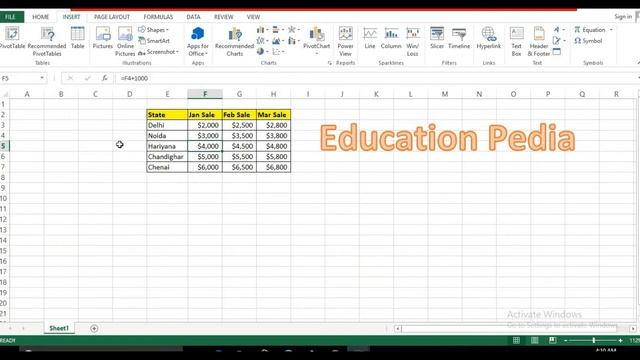Click the zoom in plus button

pos(620,340)
